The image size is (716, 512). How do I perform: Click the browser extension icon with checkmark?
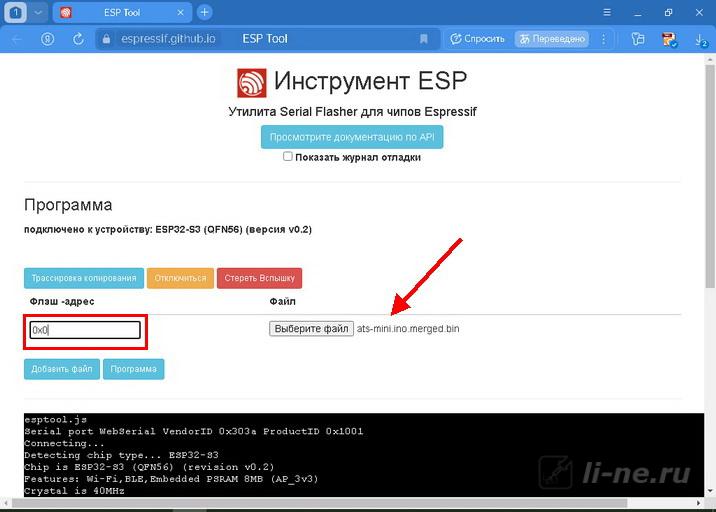point(669,40)
